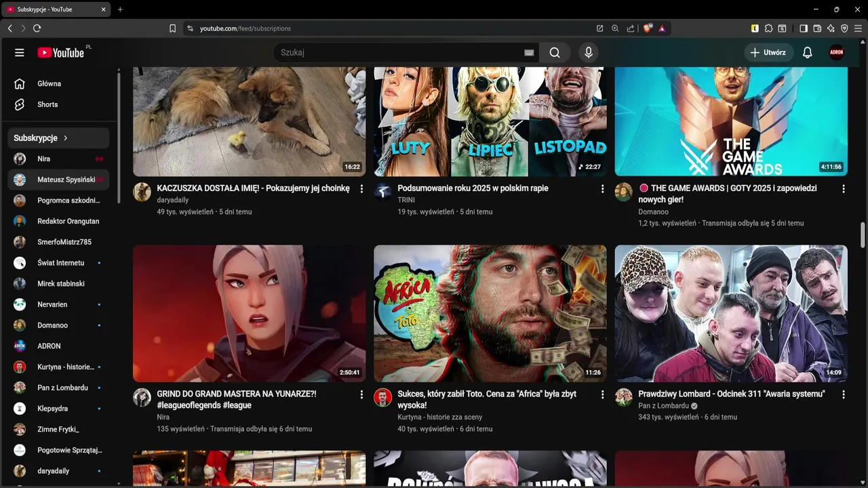Select SmerfoMistrz785 in the sidebar
This screenshot has height=488, width=868.
(58, 242)
